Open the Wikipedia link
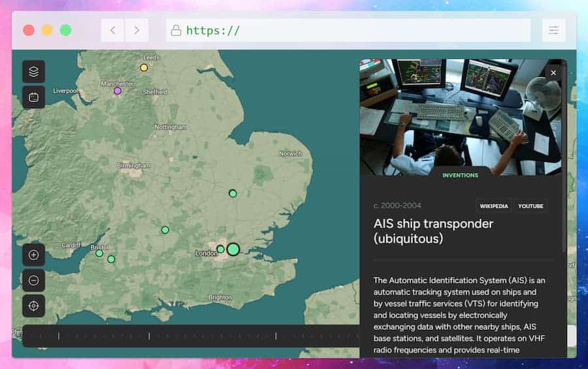This screenshot has width=588, height=369. point(494,206)
